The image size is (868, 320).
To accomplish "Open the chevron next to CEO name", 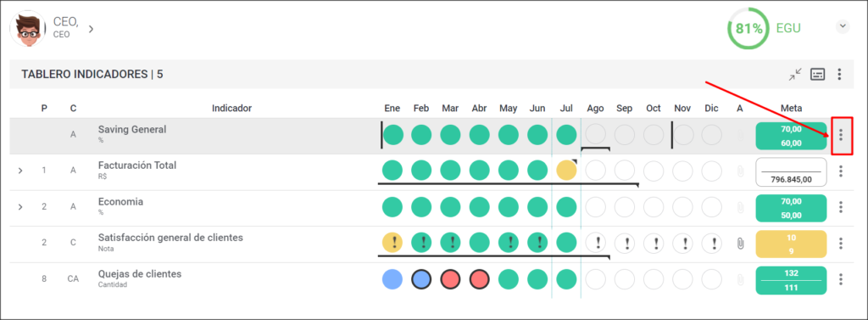I will (x=91, y=28).
